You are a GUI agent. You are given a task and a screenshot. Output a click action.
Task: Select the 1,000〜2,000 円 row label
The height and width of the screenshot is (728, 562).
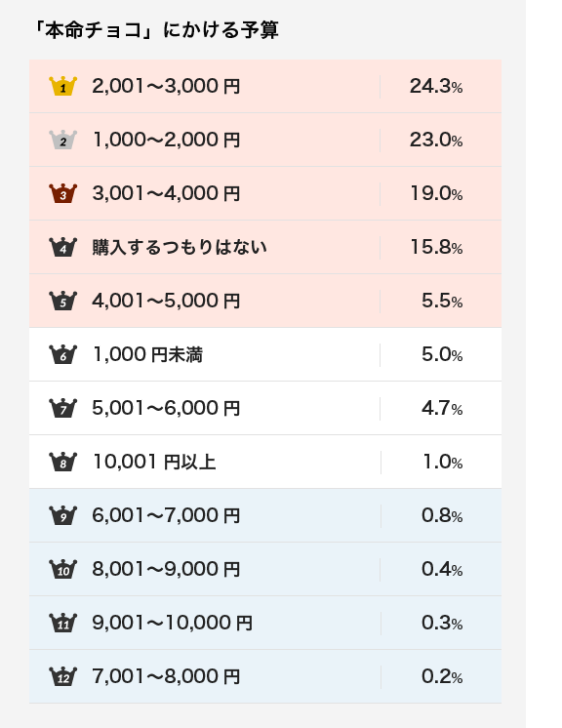point(167,140)
